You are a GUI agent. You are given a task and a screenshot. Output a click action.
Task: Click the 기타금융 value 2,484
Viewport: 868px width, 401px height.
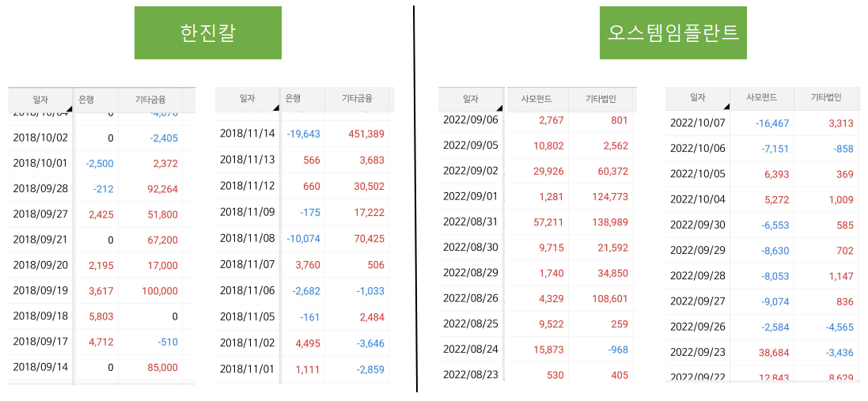pyautogui.click(x=372, y=317)
